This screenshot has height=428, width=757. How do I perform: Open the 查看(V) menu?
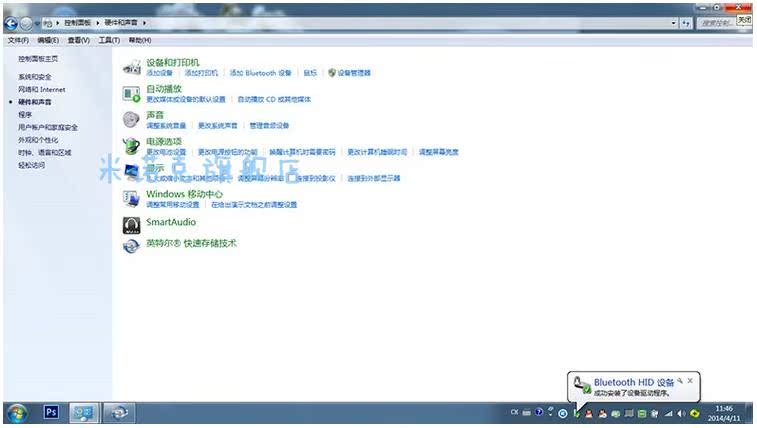coord(78,40)
